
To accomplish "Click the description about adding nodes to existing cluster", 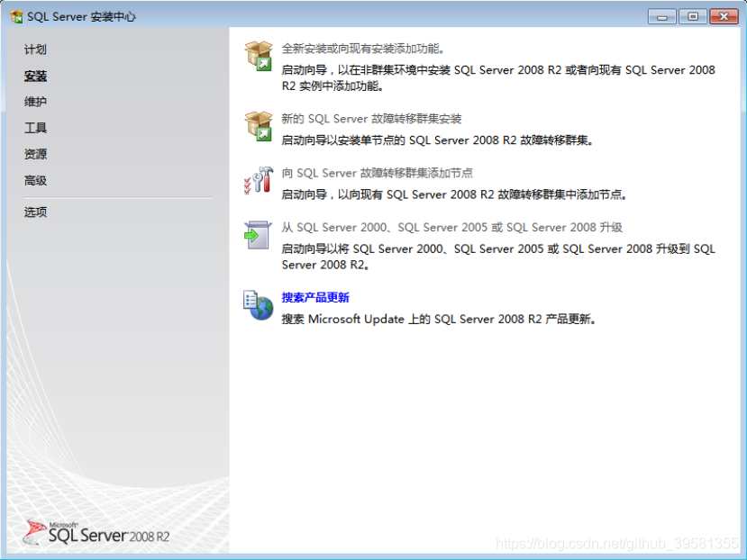I will (454, 194).
